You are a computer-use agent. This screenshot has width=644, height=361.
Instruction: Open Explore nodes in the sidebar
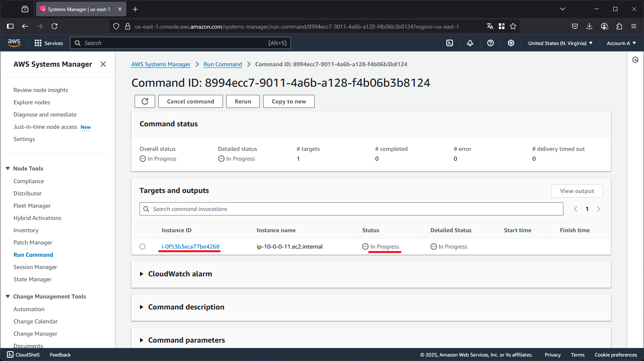(32, 102)
